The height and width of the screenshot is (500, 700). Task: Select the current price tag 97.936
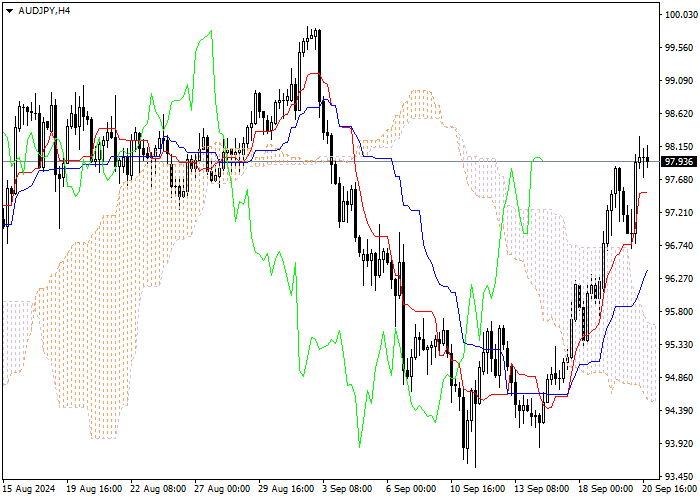tap(679, 162)
